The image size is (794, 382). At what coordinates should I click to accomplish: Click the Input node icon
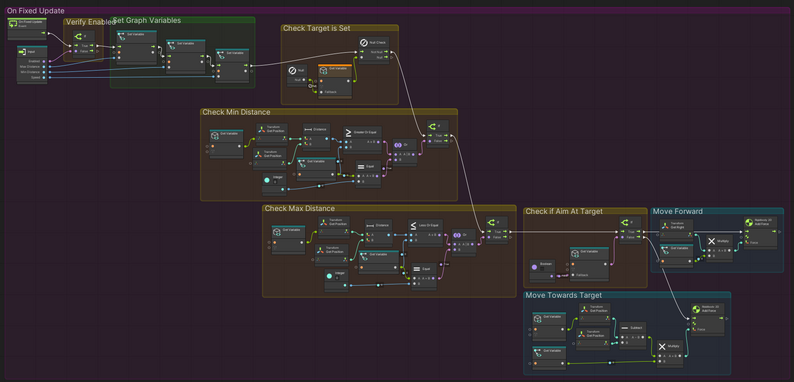pyautogui.click(x=23, y=52)
